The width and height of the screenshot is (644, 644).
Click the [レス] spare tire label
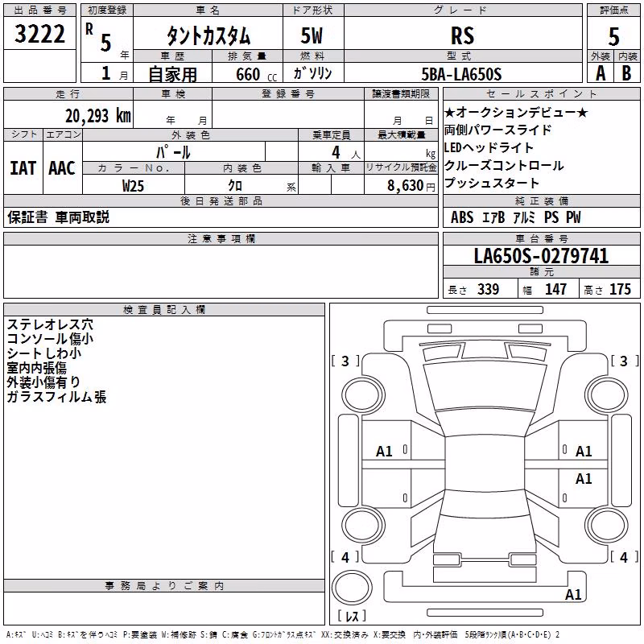(352, 615)
